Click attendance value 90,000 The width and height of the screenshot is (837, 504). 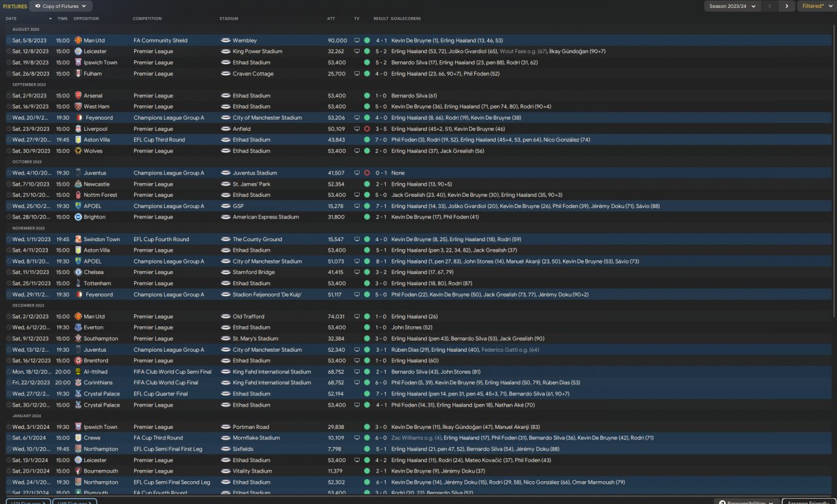tap(337, 41)
